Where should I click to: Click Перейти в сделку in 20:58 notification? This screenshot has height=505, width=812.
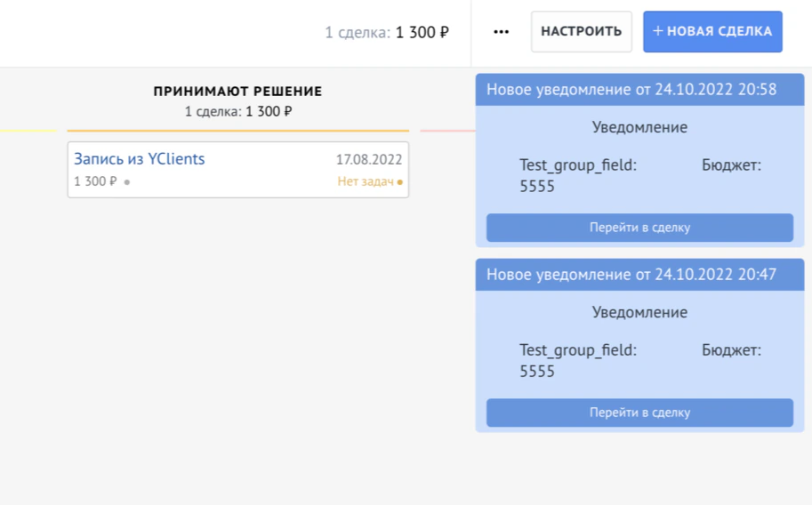pyautogui.click(x=639, y=228)
